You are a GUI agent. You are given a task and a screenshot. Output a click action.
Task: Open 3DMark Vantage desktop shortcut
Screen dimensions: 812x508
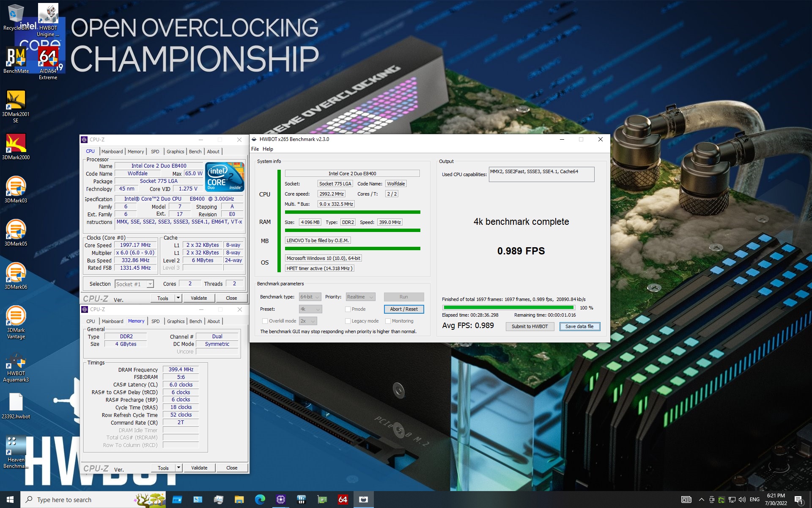pos(16,323)
